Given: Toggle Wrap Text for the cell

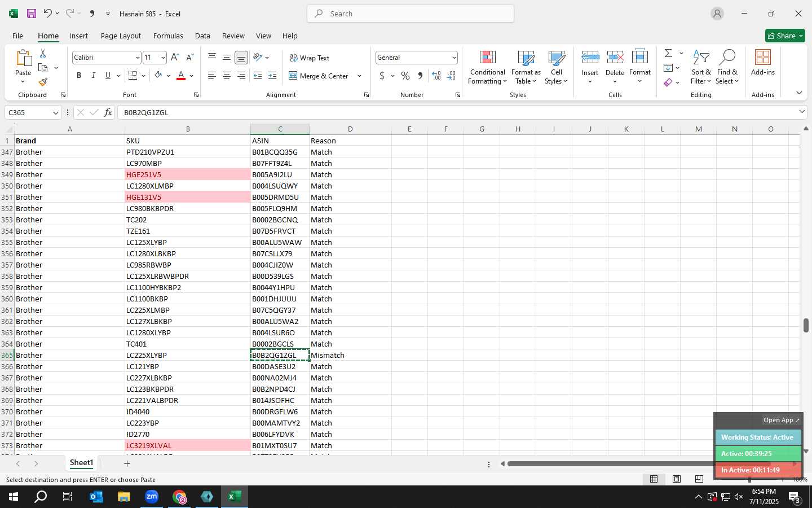Looking at the screenshot, I should pyautogui.click(x=309, y=58).
